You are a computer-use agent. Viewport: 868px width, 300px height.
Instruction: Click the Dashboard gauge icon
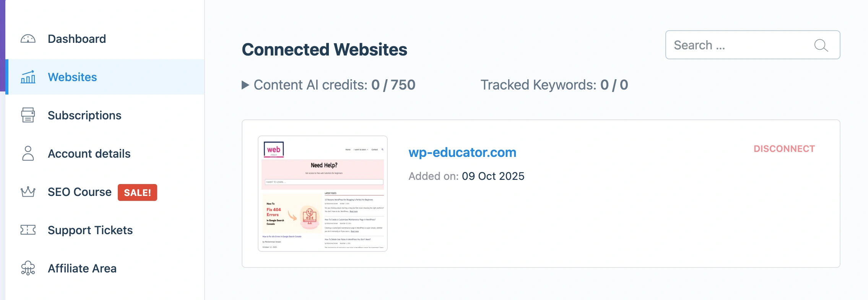28,39
